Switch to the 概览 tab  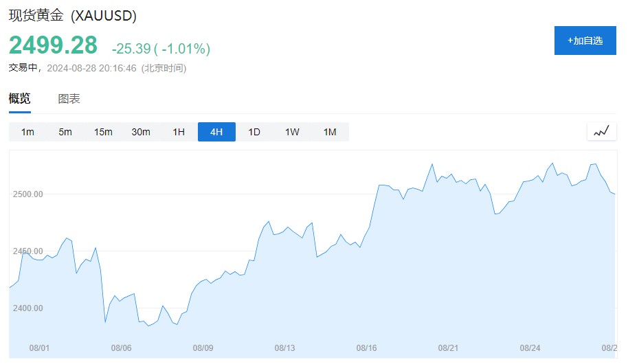pos(19,98)
